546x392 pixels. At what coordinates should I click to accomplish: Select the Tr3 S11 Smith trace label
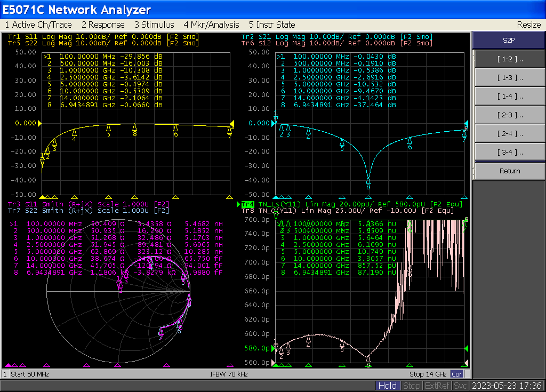click(x=89, y=204)
